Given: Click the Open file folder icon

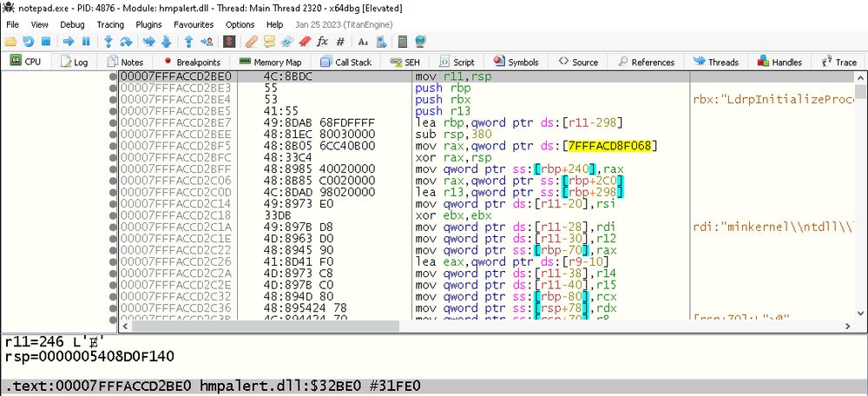Looking at the screenshot, I should coord(10,42).
